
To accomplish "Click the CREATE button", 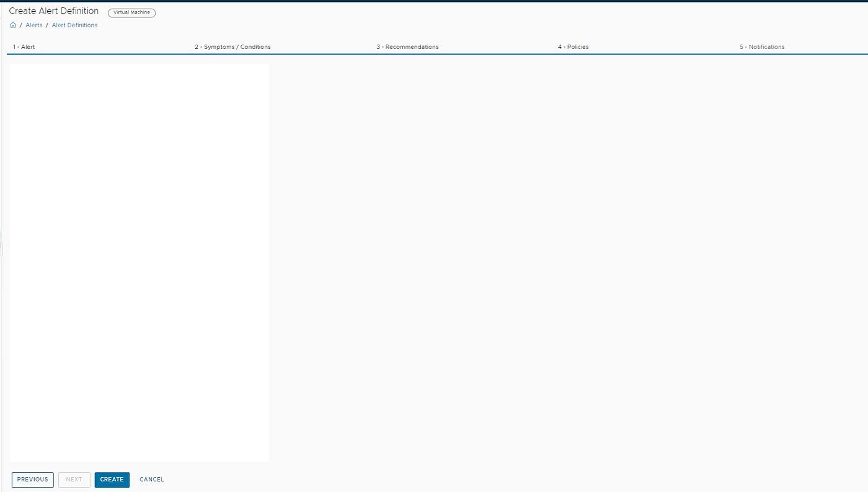I will [x=112, y=480].
